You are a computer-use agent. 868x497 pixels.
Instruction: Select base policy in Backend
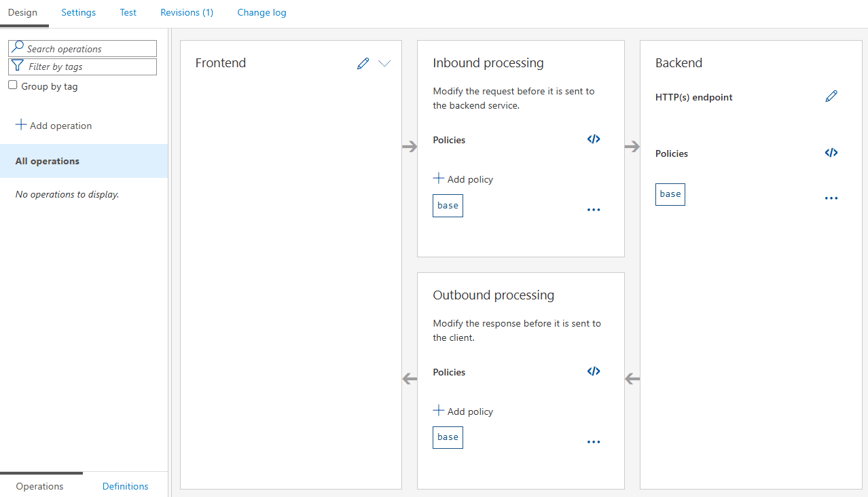point(670,194)
